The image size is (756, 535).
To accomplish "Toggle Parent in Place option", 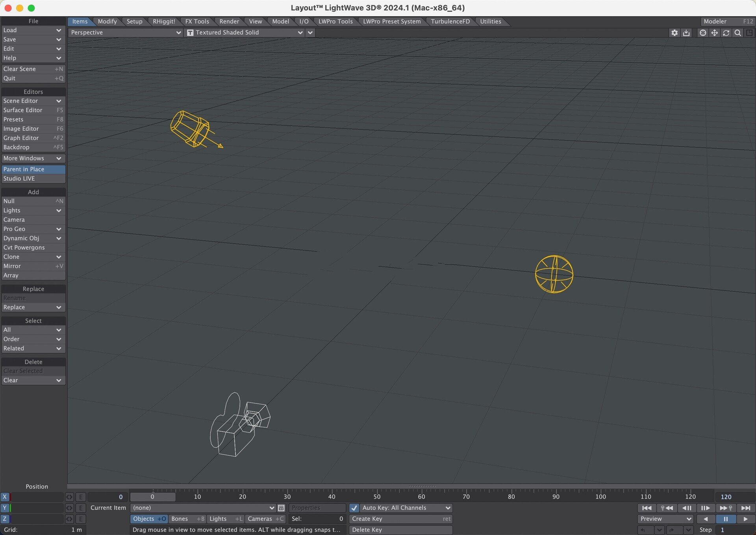I will pos(33,169).
